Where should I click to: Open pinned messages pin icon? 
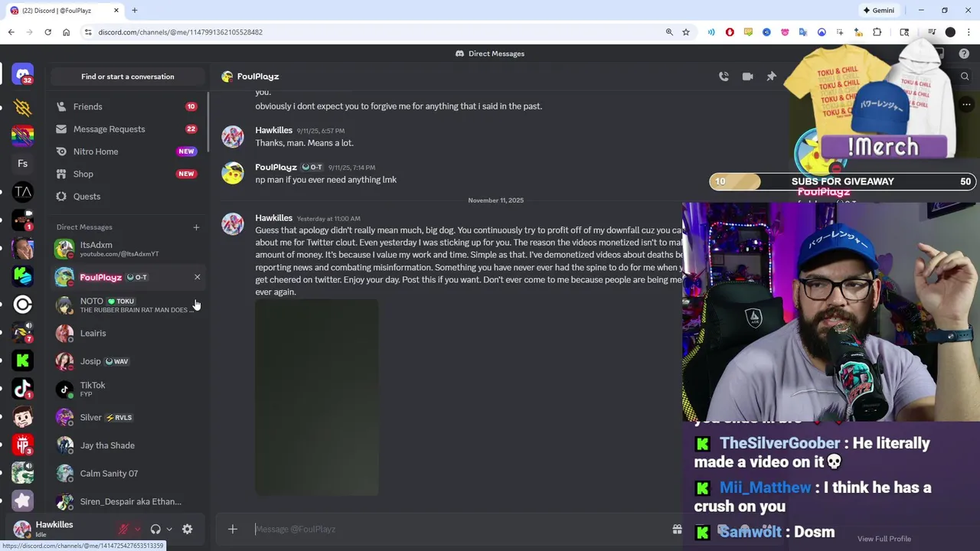click(x=771, y=77)
